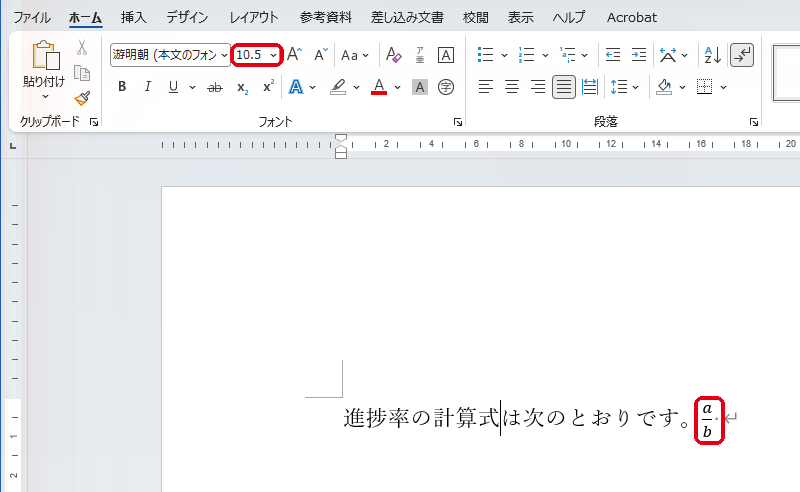Click the text 進捗率の計算式 in document
Image resolution: width=800 pixels, height=492 pixels.
point(421,418)
